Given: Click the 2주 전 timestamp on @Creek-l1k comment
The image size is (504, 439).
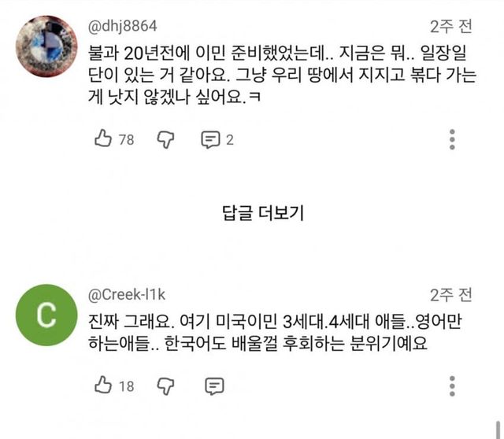Looking at the screenshot, I should click(451, 295).
